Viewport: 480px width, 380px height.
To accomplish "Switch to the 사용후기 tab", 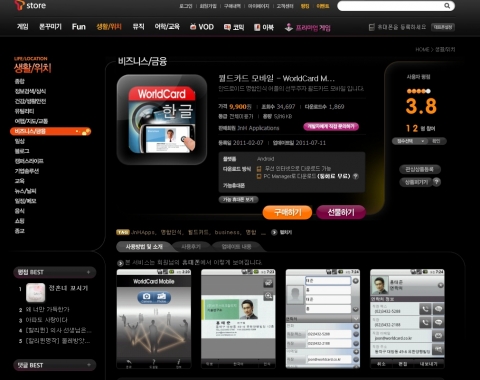I will (x=191, y=247).
